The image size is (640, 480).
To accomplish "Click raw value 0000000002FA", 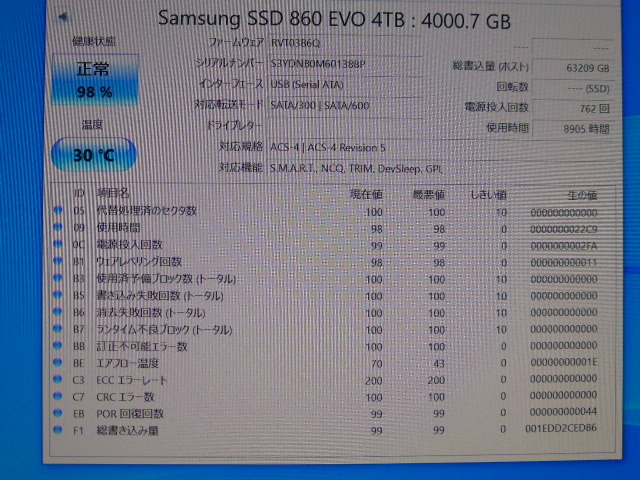I will 563,246.
